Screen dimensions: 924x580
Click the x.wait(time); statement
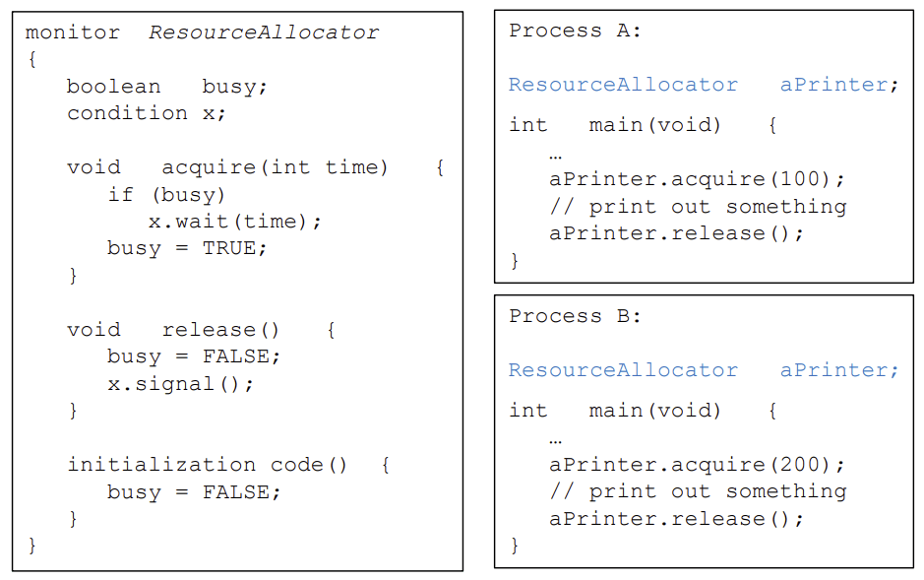point(234,222)
